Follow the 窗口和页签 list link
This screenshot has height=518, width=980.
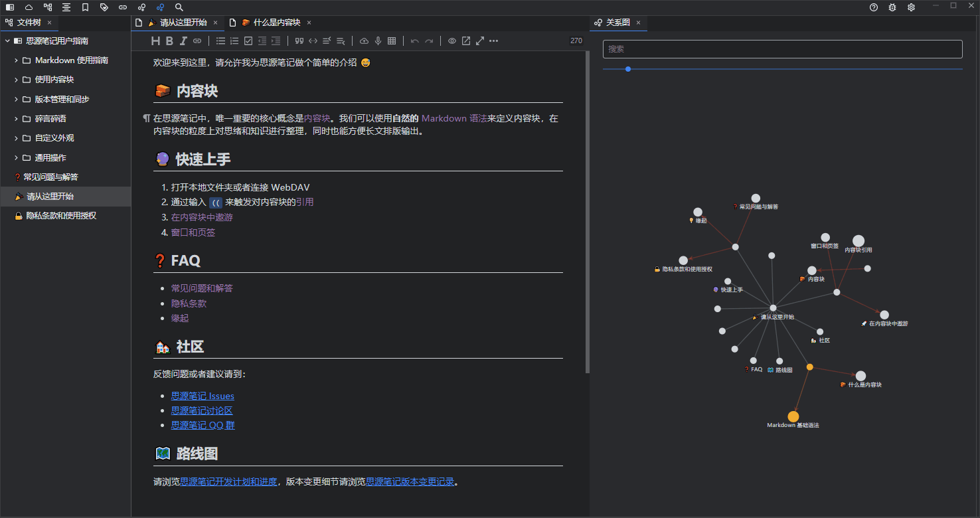pos(193,233)
